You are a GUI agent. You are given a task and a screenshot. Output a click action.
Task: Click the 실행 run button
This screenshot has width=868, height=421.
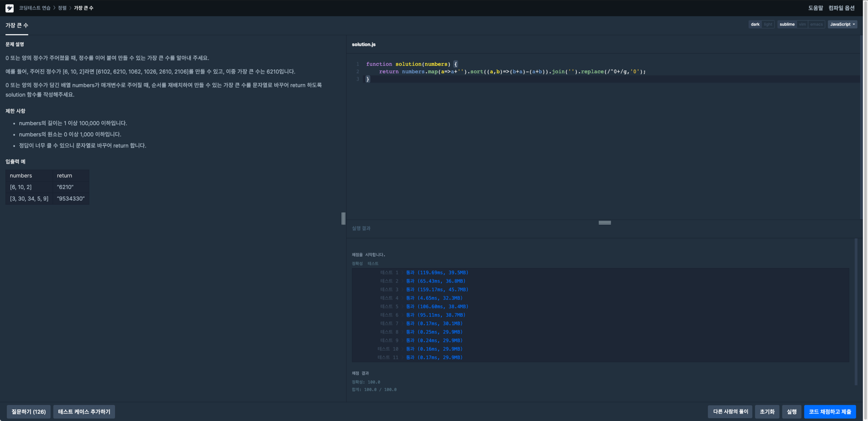(791, 412)
